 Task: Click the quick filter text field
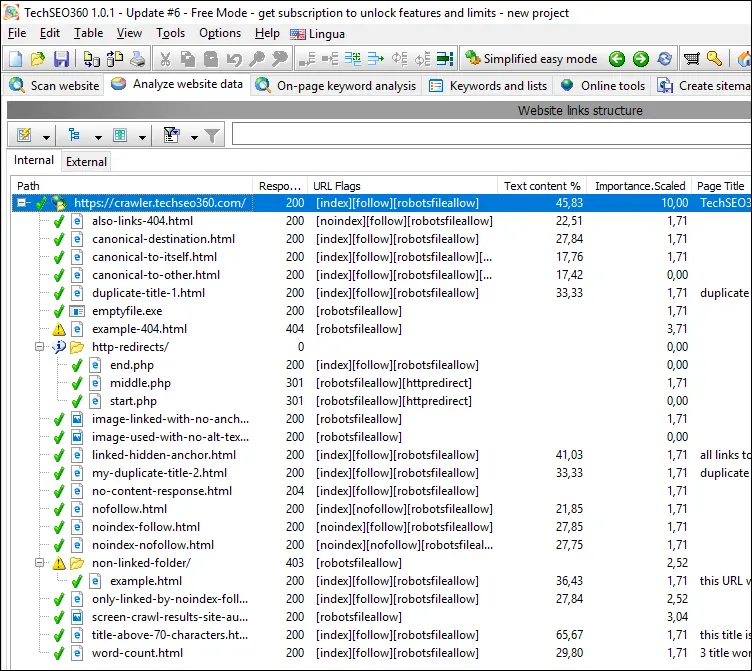pyautogui.click(x=490, y=135)
